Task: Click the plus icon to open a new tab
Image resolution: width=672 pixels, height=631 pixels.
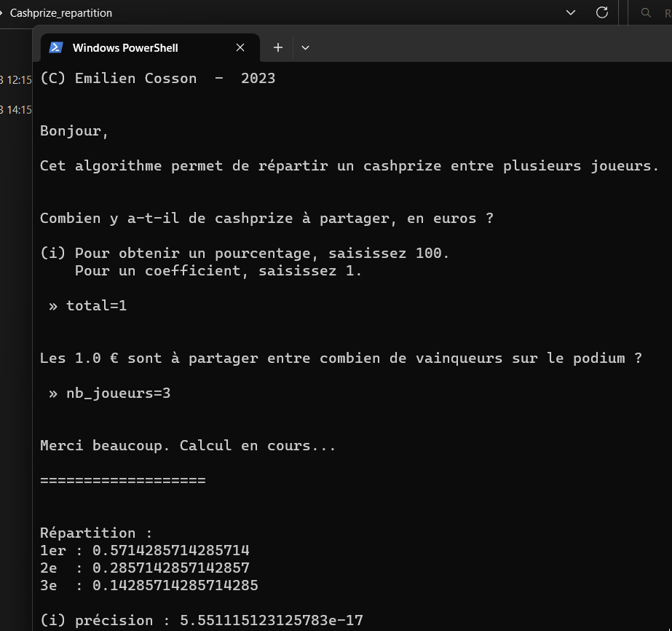Action: pos(277,47)
